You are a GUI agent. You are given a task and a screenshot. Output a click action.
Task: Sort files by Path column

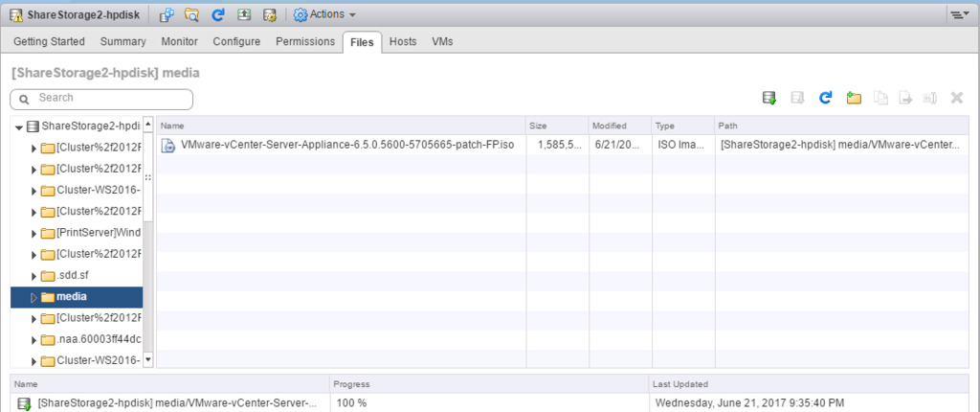point(843,126)
